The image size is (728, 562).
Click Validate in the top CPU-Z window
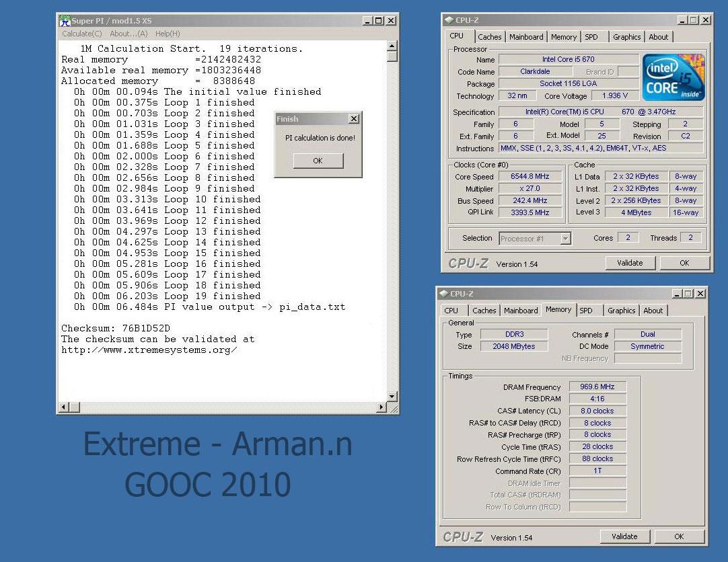630,263
